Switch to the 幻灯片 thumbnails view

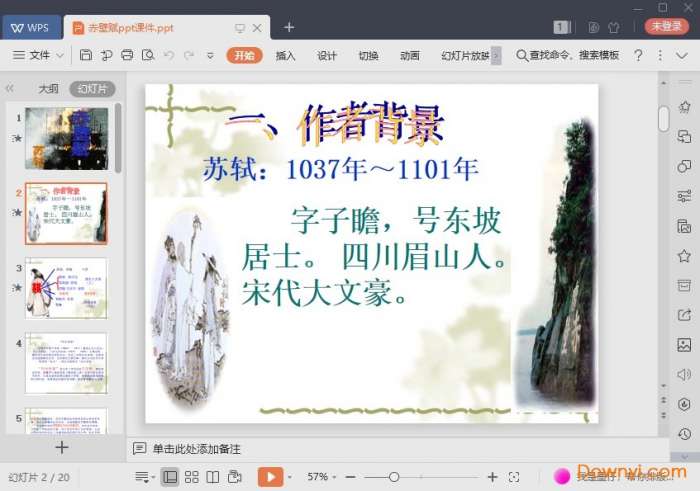(92, 89)
